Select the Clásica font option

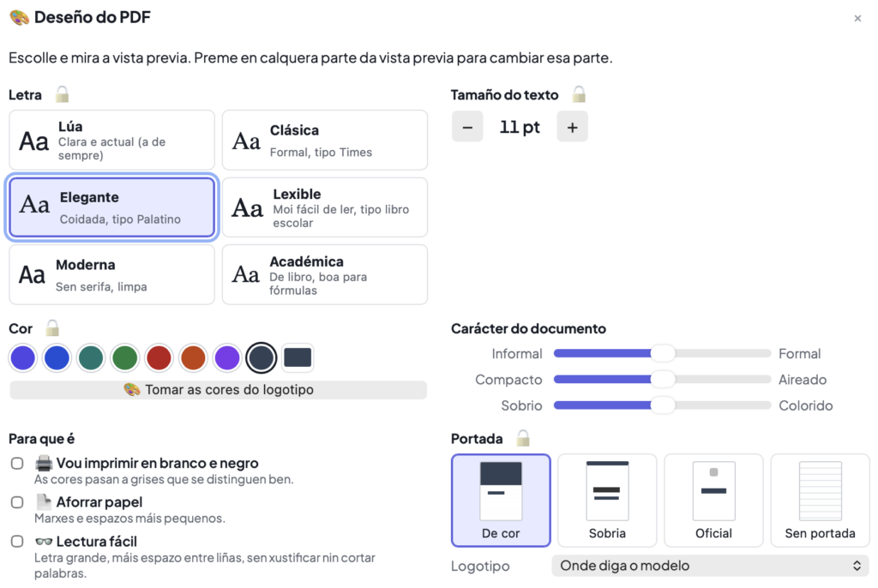pyautogui.click(x=325, y=140)
